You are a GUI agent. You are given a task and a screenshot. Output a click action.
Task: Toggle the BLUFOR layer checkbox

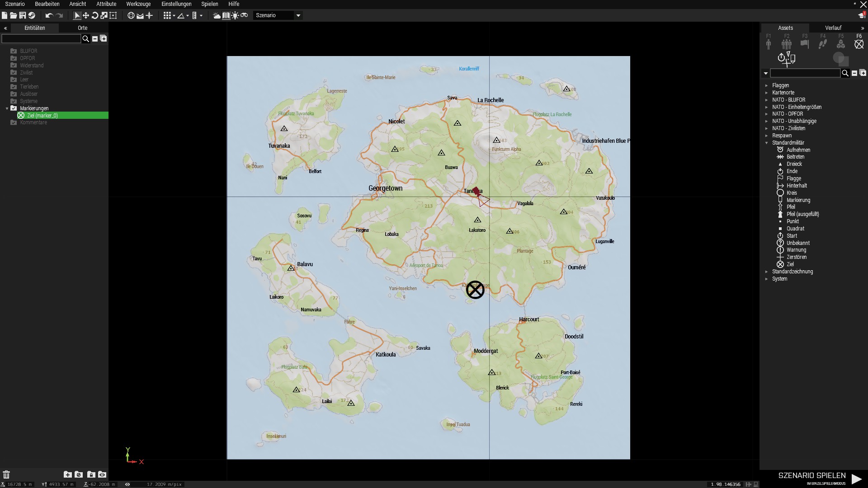[14, 51]
